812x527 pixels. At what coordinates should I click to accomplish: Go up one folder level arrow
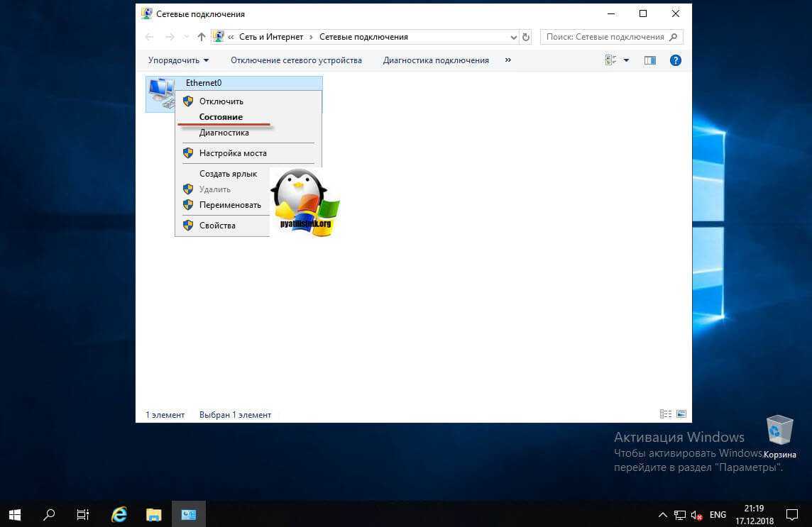[202, 37]
